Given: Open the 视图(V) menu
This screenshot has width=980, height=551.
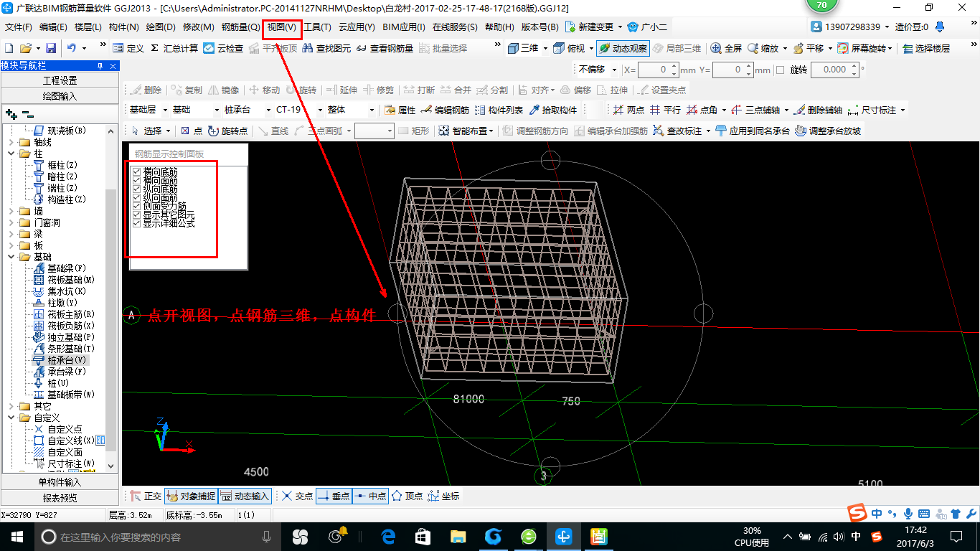Looking at the screenshot, I should click(282, 27).
